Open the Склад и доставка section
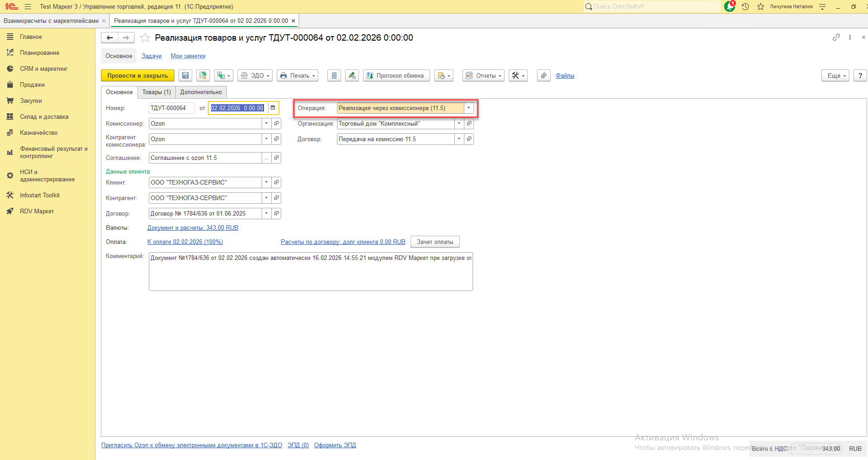This screenshot has width=868, height=460. (44, 117)
